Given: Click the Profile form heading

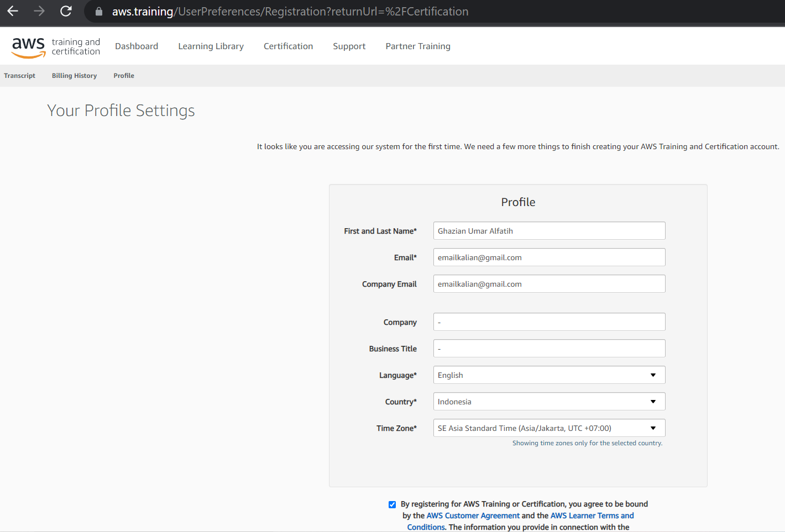Looking at the screenshot, I should tap(518, 202).
